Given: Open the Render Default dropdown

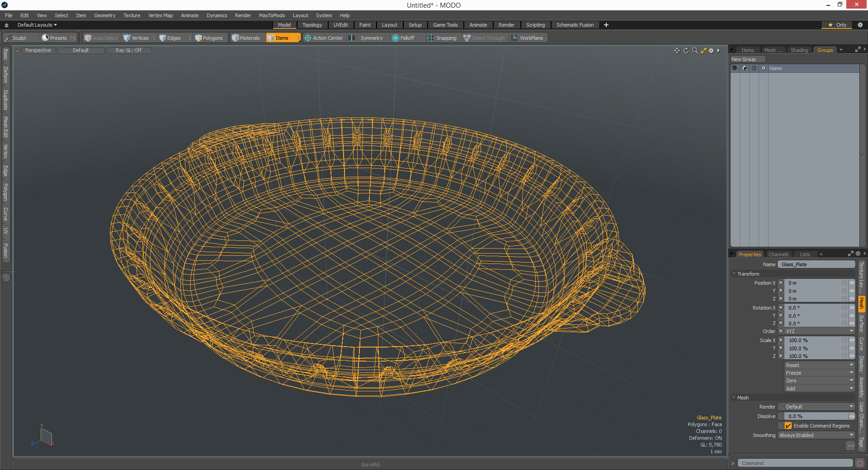Looking at the screenshot, I should 819,407.
